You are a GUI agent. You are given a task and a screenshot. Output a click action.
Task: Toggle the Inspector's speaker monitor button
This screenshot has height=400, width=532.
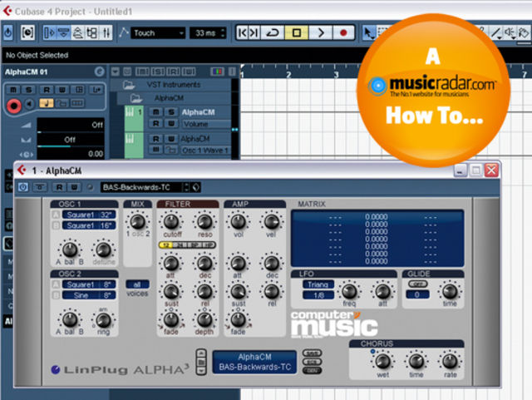coord(30,104)
